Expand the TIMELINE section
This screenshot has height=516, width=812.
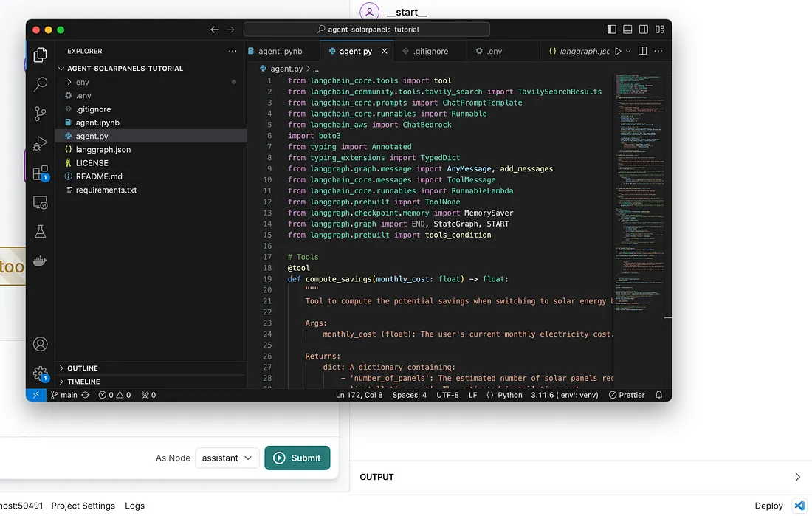point(151,382)
